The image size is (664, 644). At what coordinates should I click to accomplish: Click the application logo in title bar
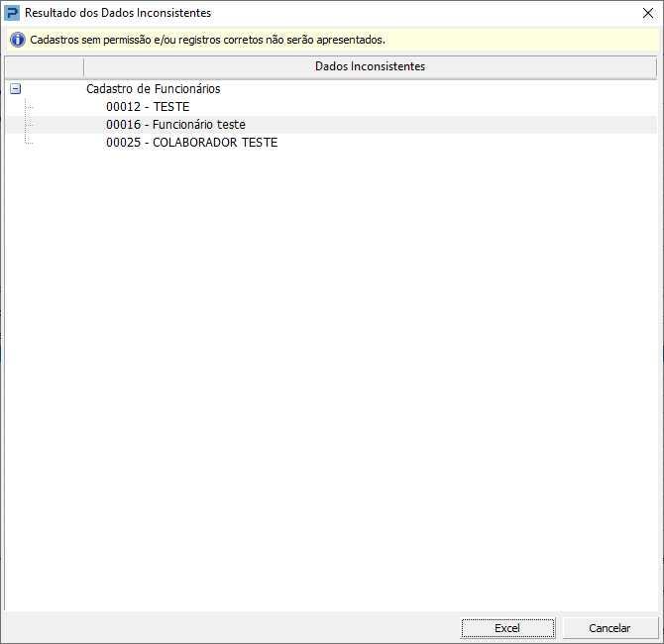[12, 13]
